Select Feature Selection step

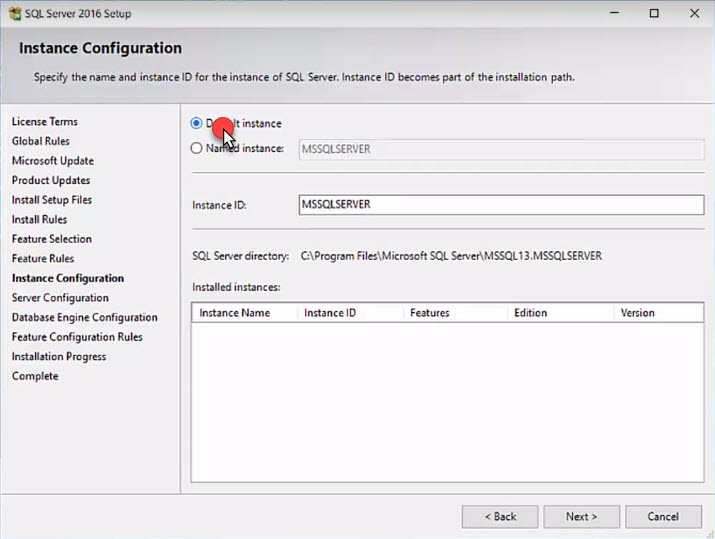[x=52, y=239]
